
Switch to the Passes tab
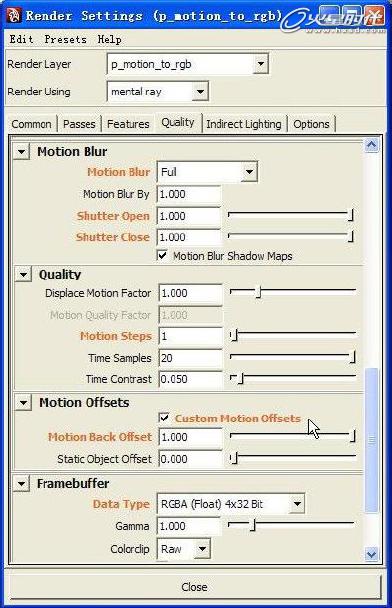pos(79,124)
